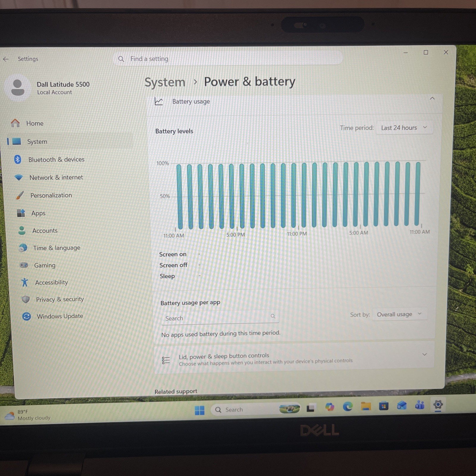Click the Screen off label

(173, 265)
